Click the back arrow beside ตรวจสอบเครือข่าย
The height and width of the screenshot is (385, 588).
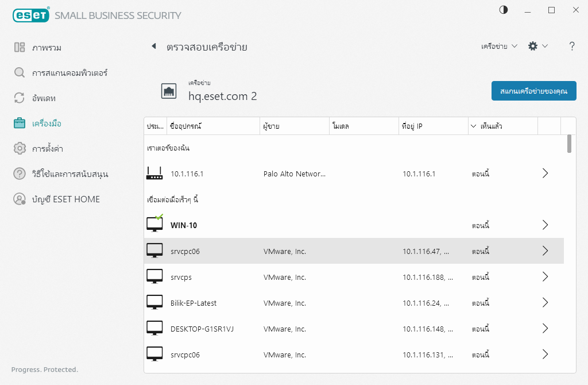[153, 47]
